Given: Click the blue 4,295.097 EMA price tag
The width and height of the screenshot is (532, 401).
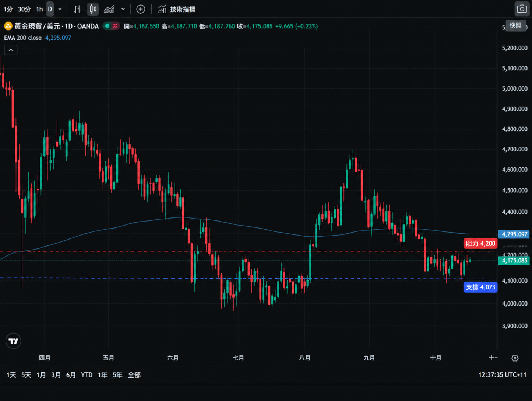Looking at the screenshot, I should click(515, 234).
